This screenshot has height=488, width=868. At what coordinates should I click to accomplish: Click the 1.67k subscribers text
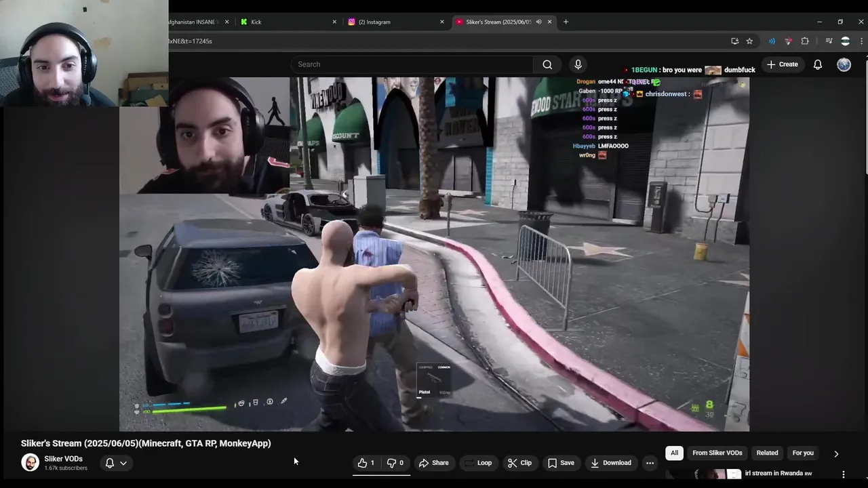pyautogui.click(x=66, y=468)
